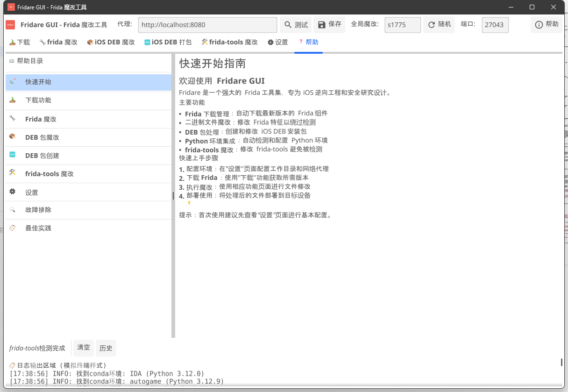The width and height of the screenshot is (568, 392).
Task: Select frida-tools 魔改 help topic
Action: click(x=89, y=173)
